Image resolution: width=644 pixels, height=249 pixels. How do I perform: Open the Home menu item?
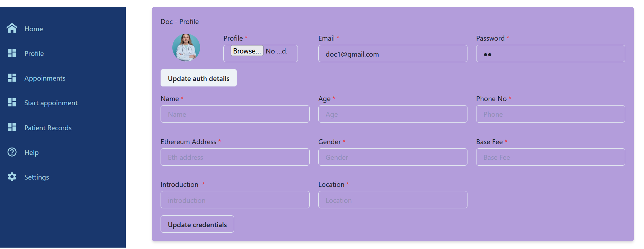[x=34, y=29]
